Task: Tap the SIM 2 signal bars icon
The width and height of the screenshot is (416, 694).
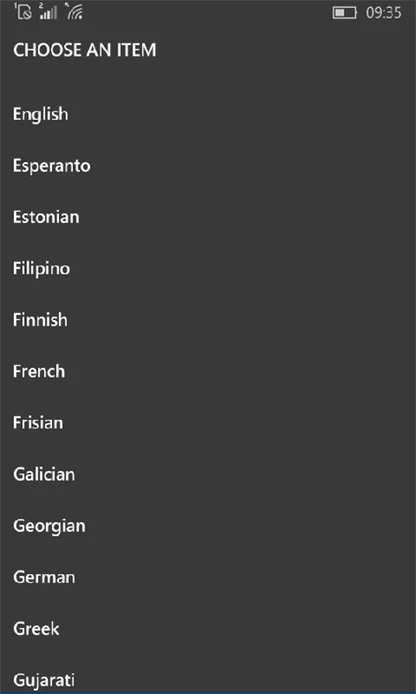Action: tap(48, 12)
